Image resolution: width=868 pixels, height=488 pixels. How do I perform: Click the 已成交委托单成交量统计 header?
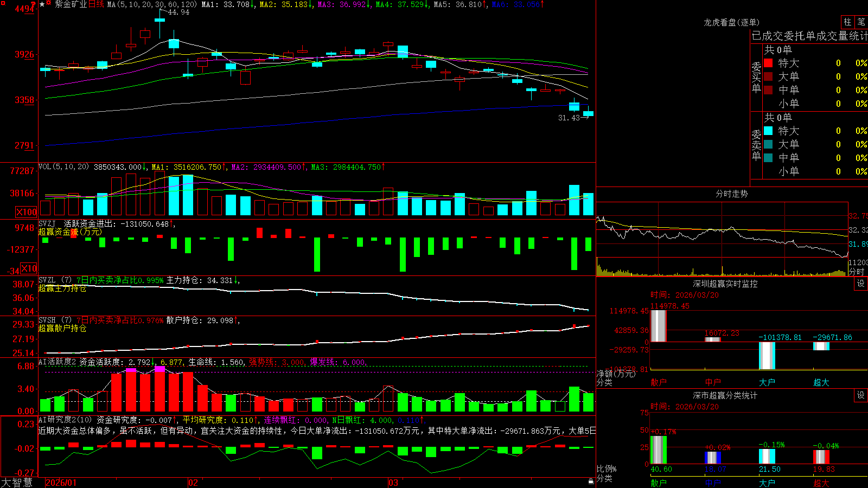809,36
